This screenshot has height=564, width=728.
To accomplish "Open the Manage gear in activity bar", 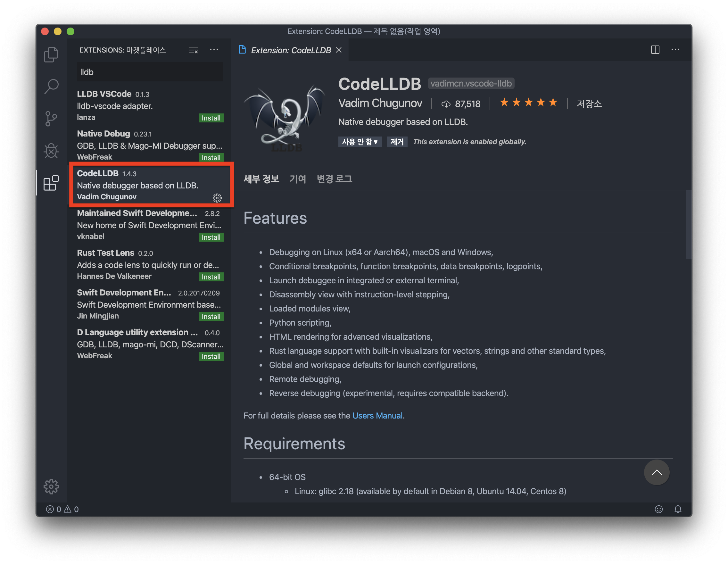I will coord(51,486).
